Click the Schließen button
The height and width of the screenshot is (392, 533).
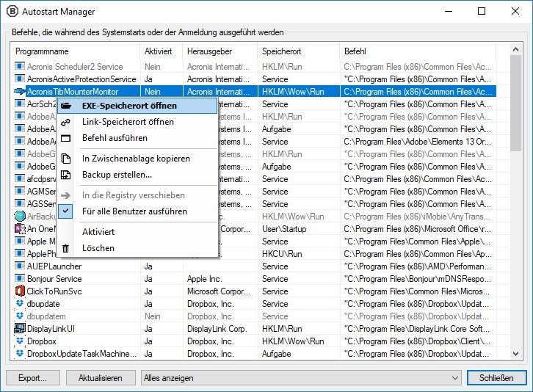[x=496, y=378]
